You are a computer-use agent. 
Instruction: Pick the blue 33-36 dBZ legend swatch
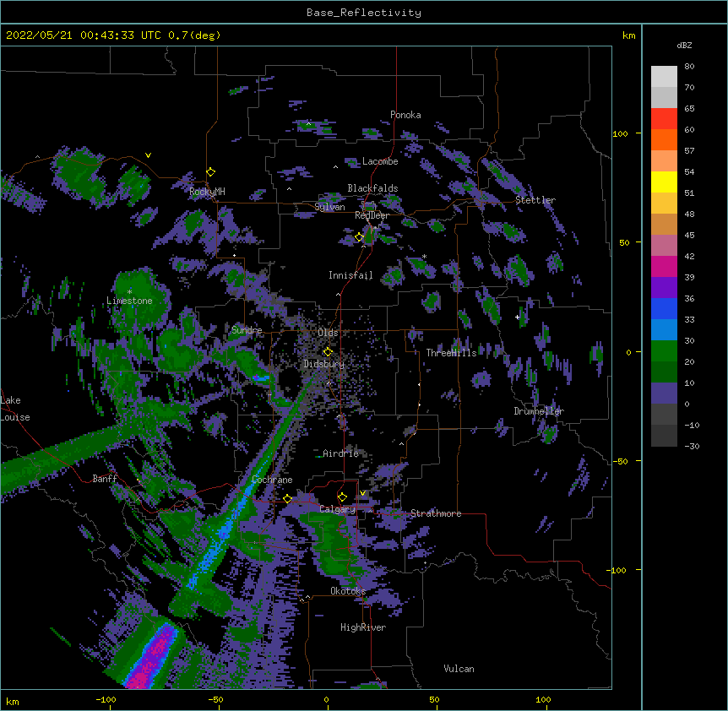coord(664,308)
